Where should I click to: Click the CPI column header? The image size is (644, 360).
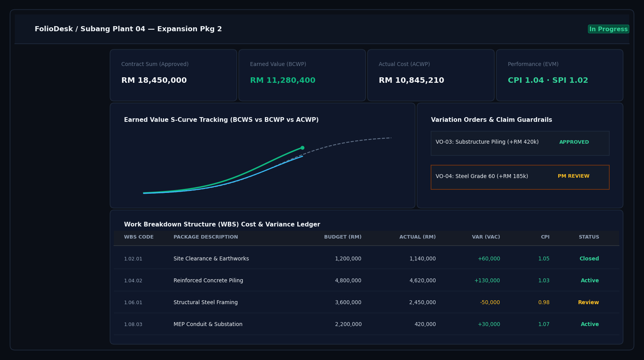coord(545,237)
